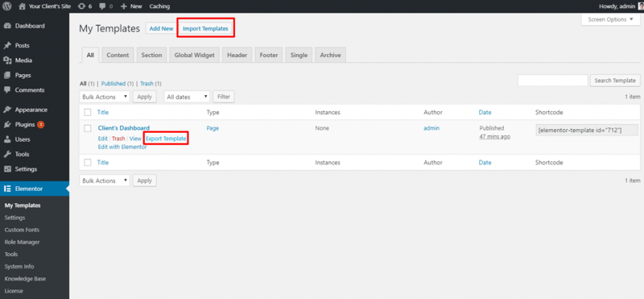Open the Posts pushpin icon
644x299 pixels.
(7, 46)
